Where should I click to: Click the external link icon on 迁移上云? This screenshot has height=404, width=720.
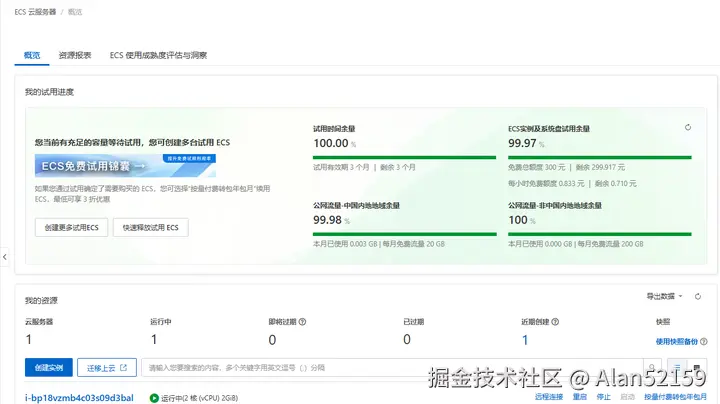pyautogui.click(x=124, y=368)
